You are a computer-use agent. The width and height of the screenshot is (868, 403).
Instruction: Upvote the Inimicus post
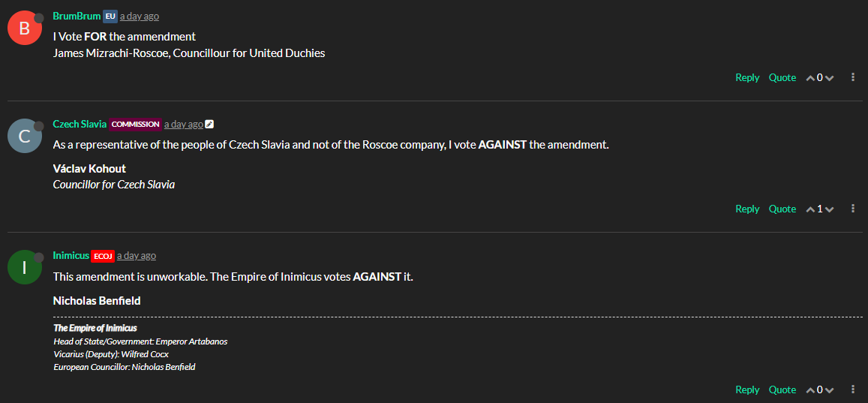click(x=810, y=390)
